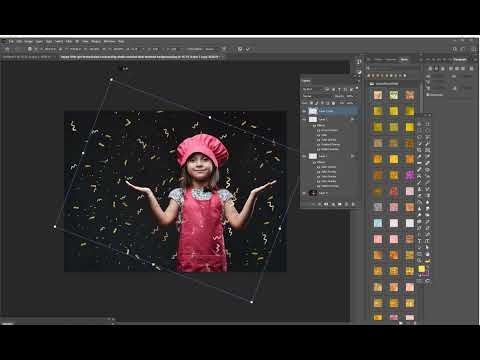This screenshot has width=480, height=360.
Task: Cancel the transform in the options bar
Action: click(240, 49)
